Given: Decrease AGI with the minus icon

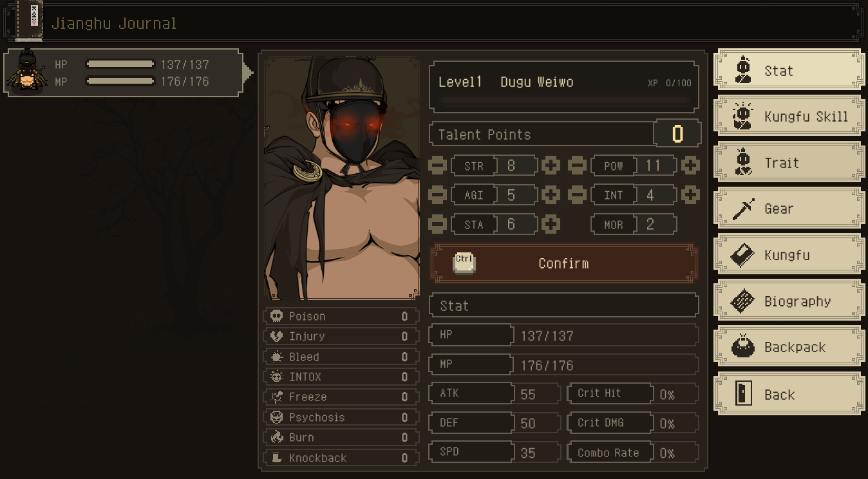Looking at the screenshot, I should point(437,194).
